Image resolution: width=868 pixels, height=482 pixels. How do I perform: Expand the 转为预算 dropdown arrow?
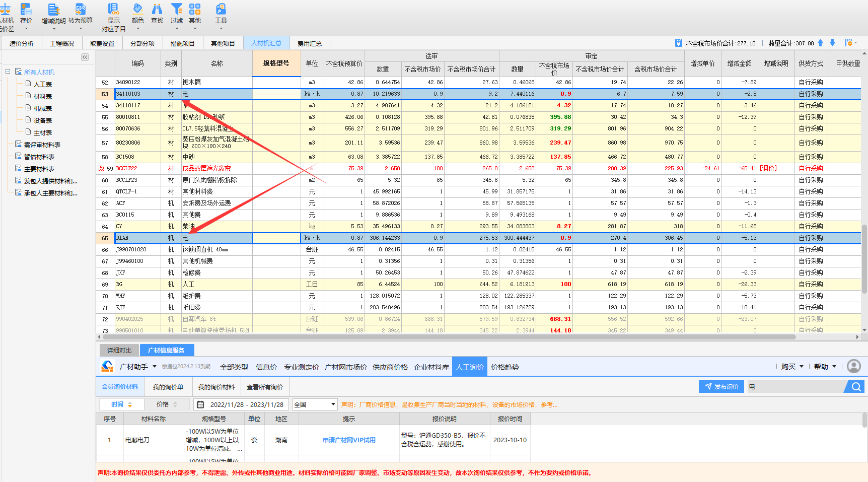click(81, 29)
